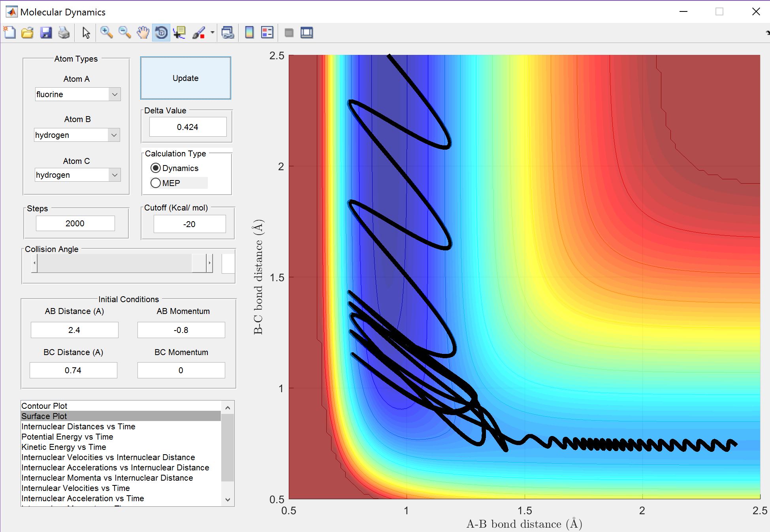The width and height of the screenshot is (770, 532).
Task: Click the New Figure icon
Action: point(9,33)
